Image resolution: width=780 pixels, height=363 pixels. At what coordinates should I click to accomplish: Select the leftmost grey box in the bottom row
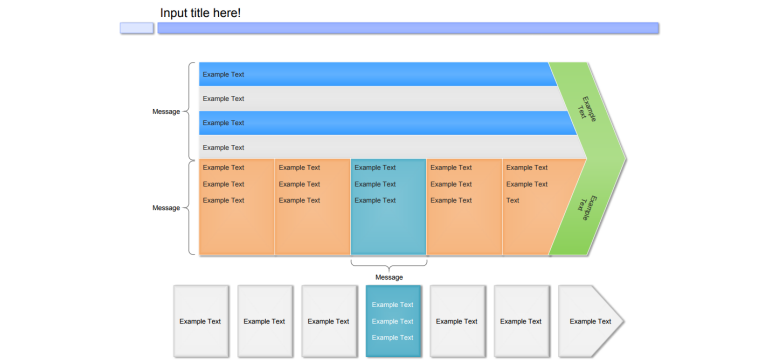tap(201, 321)
